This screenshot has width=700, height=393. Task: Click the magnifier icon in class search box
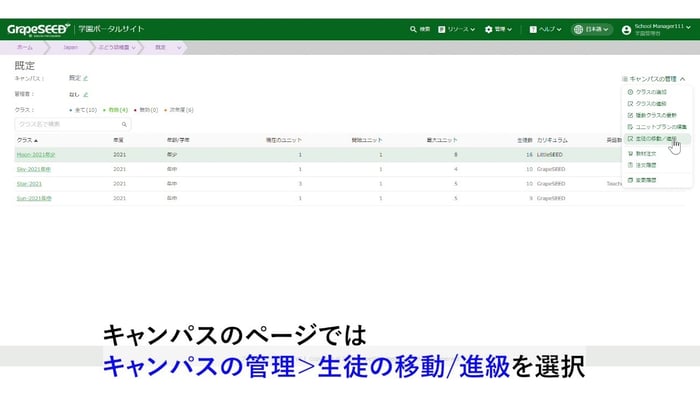[124, 124]
